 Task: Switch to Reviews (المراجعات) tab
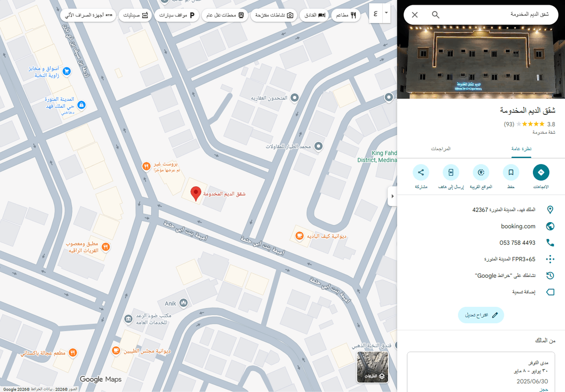pyautogui.click(x=441, y=149)
